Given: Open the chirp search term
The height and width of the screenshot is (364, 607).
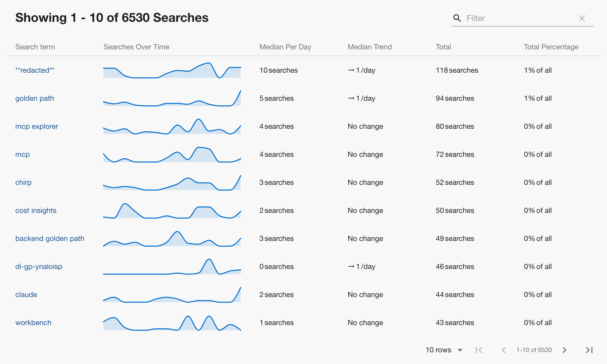Looking at the screenshot, I should [23, 182].
